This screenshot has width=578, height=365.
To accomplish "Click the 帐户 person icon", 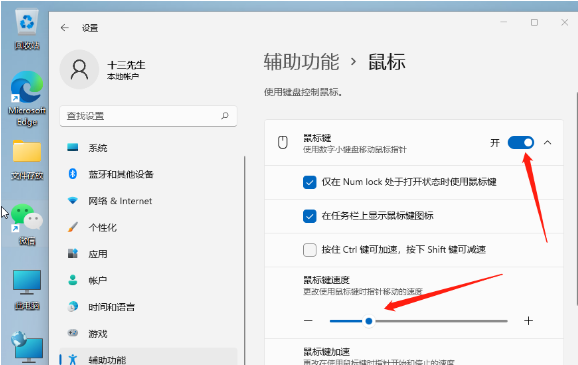I will point(73,280).
